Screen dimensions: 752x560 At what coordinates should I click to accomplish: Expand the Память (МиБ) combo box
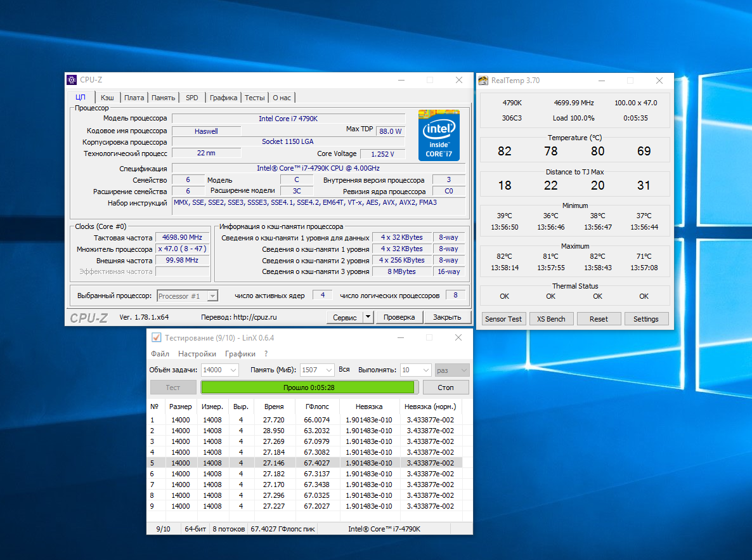[328, 370]
